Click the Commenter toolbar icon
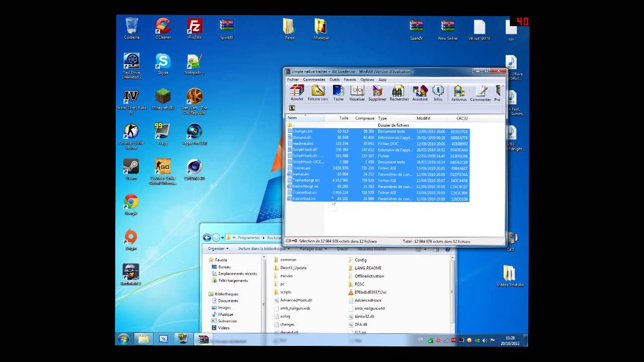Image resolution: width=644 pixels, height=362 pixels. tap(480, 93)
